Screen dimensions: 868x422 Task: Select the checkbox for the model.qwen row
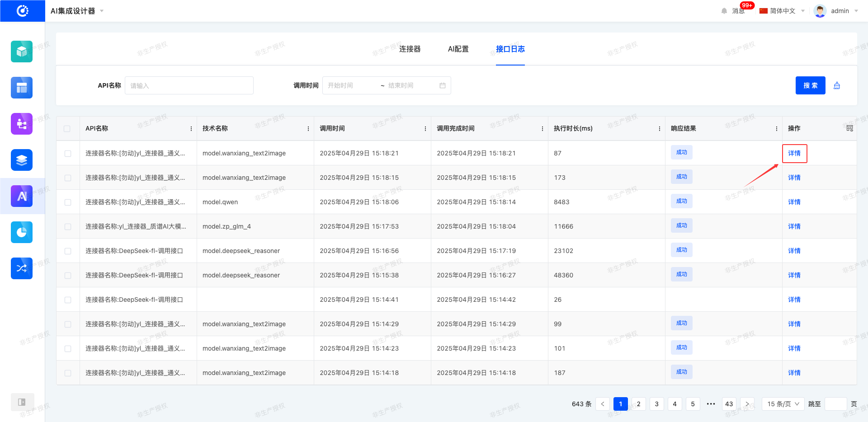click(x=68, y=202)
